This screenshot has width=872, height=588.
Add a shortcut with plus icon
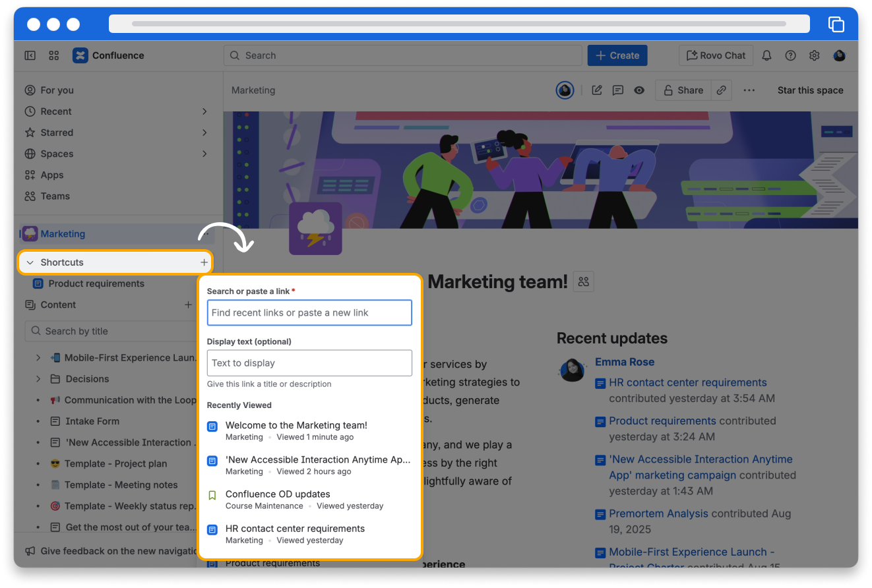(204, 262)
